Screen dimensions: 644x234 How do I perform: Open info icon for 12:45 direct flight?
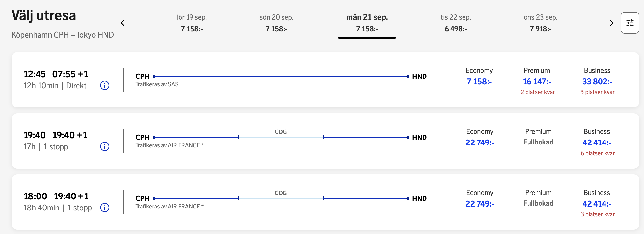point(105,86)
